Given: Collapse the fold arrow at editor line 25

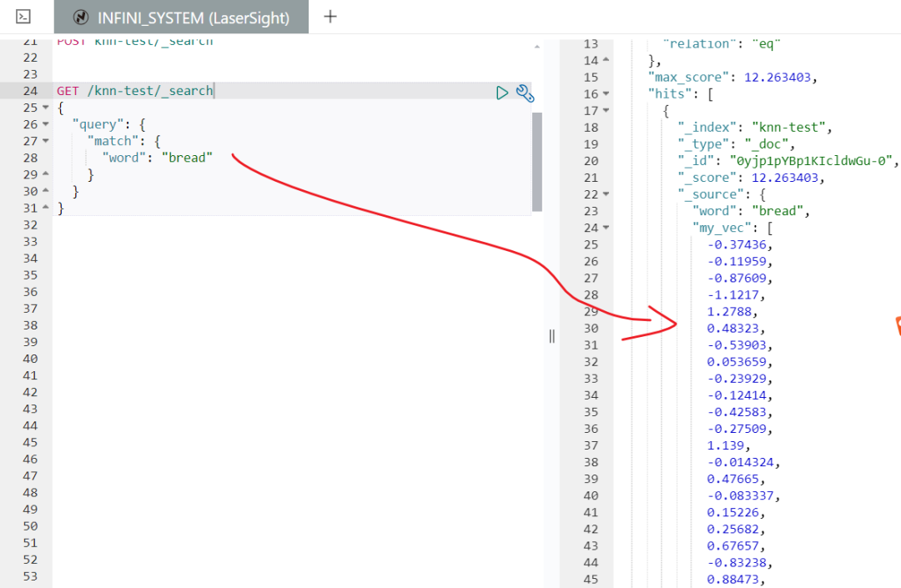Looking at the screenshot, I should click(x=45, y=108).
